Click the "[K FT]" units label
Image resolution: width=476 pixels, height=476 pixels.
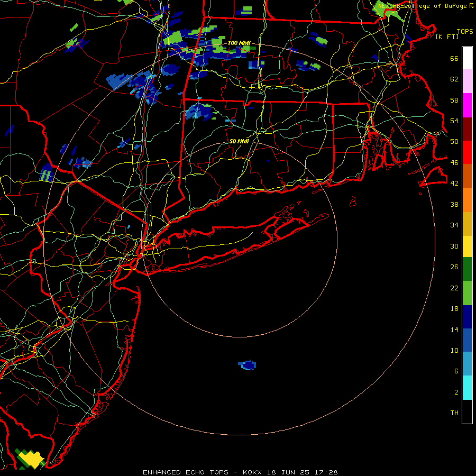pos(447,37)
